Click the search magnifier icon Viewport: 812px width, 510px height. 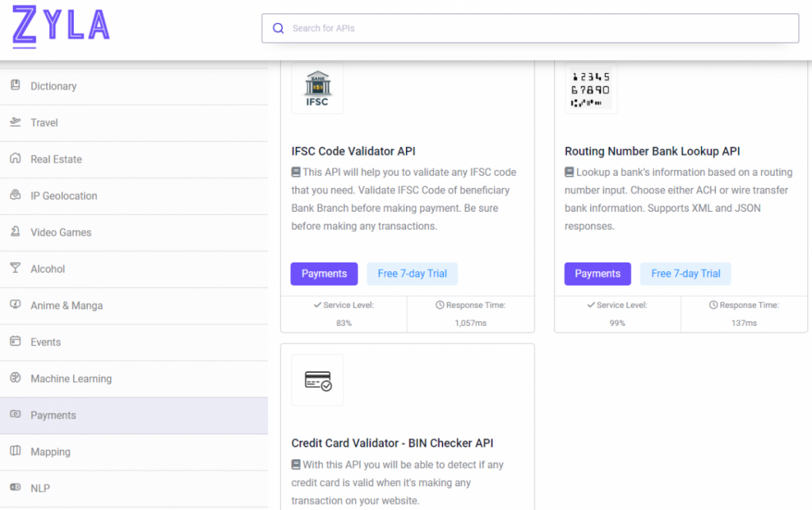pos(278,29)
